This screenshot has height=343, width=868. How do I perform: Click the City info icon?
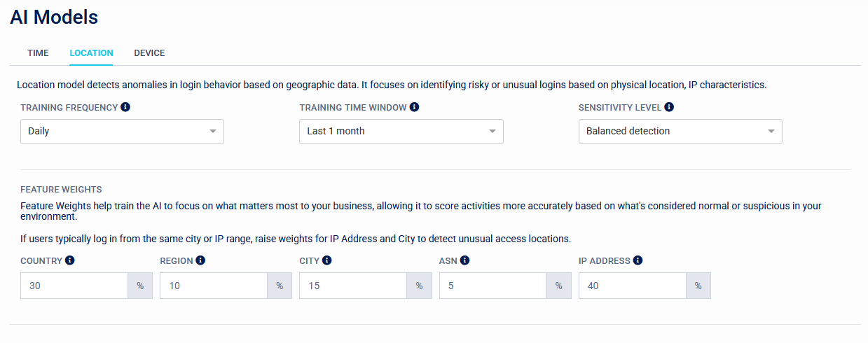pos(326,260)
